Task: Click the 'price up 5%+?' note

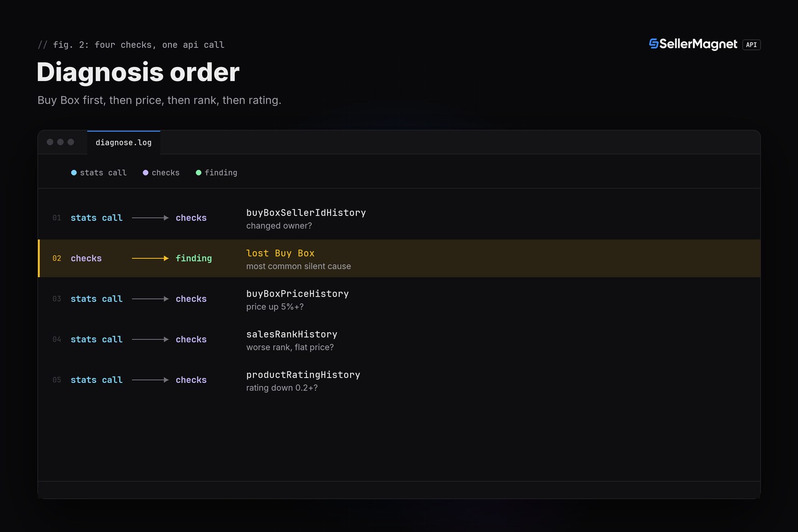Action: point(275,307)
